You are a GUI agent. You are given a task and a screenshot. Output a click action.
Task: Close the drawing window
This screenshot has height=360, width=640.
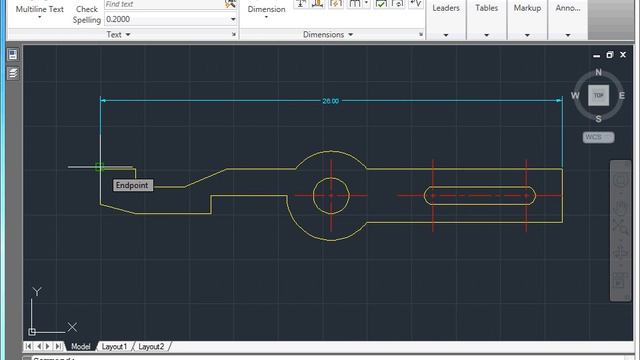pos(623,55)
